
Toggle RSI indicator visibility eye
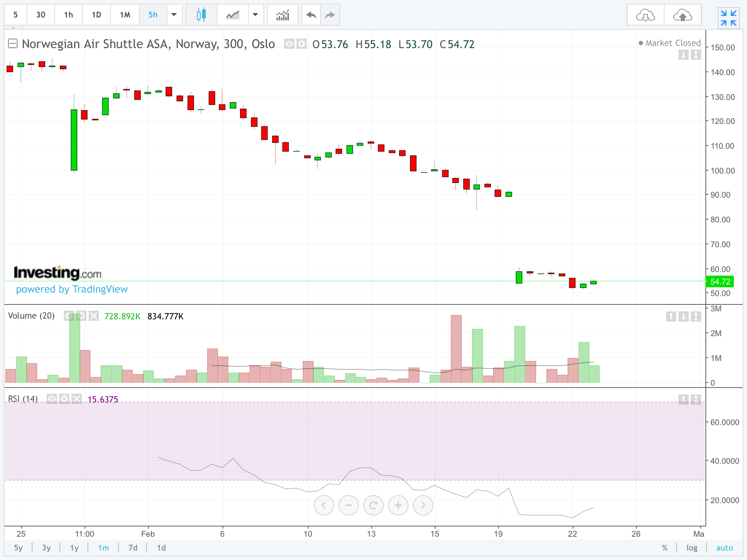pyautogui.click(x=52, y=399)
